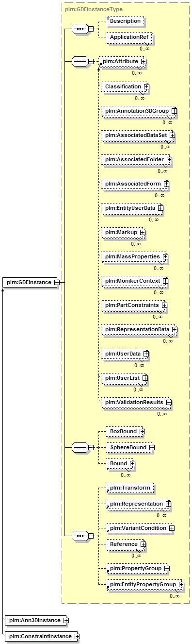The height and width of the screenshot is (644, 192).
Task: Click the ApplicationRef element
Action: coord(129,37)
